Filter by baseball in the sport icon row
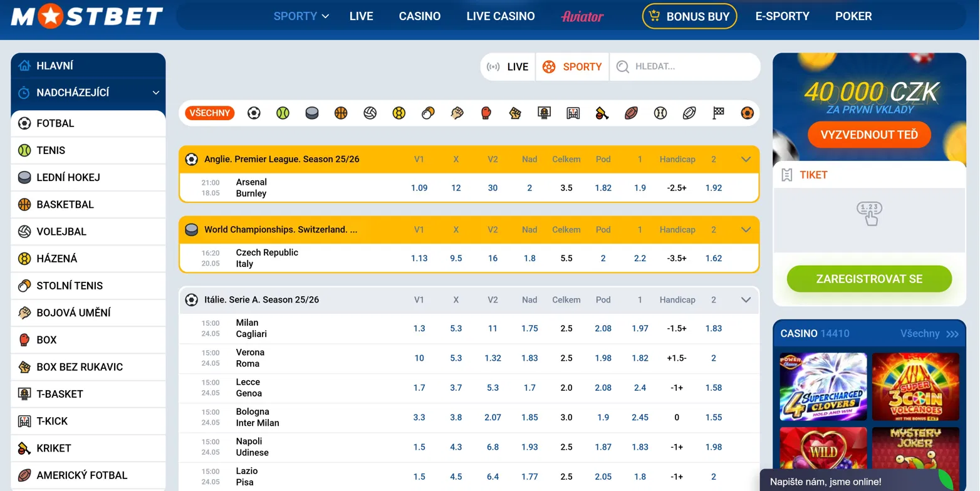 660,113
